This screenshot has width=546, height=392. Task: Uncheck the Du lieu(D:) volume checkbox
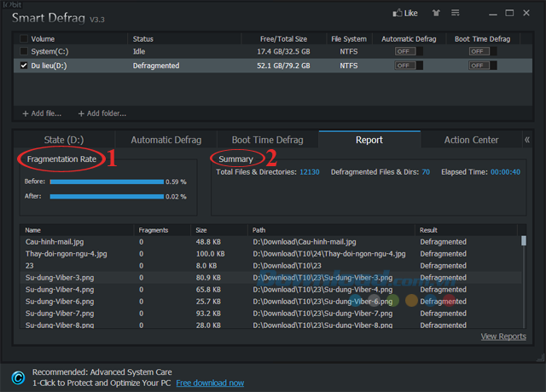click(x=23, y=65)
